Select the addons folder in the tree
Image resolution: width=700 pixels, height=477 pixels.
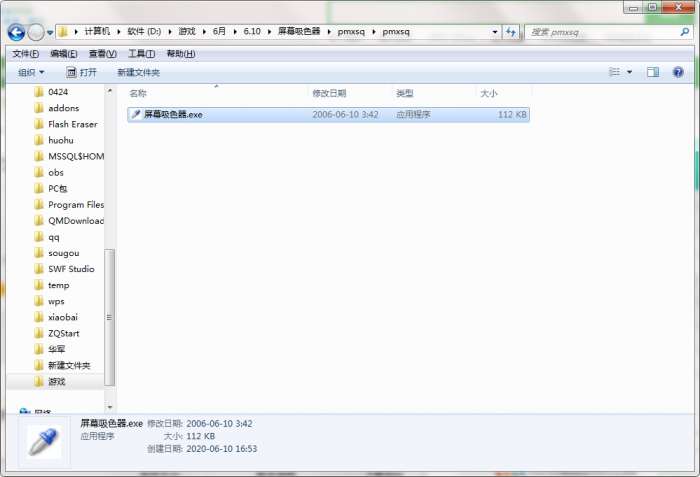click(x=63, y=108)
